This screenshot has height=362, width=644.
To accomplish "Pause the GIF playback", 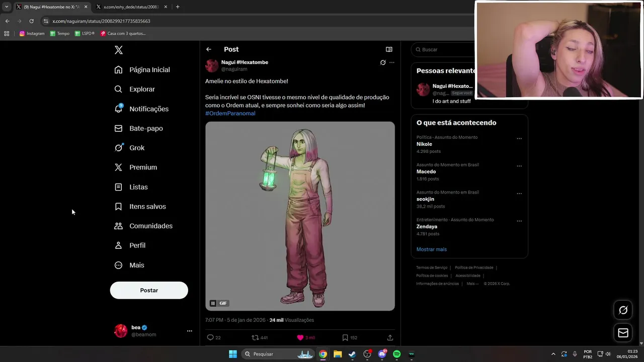I will tap(213, 303).
